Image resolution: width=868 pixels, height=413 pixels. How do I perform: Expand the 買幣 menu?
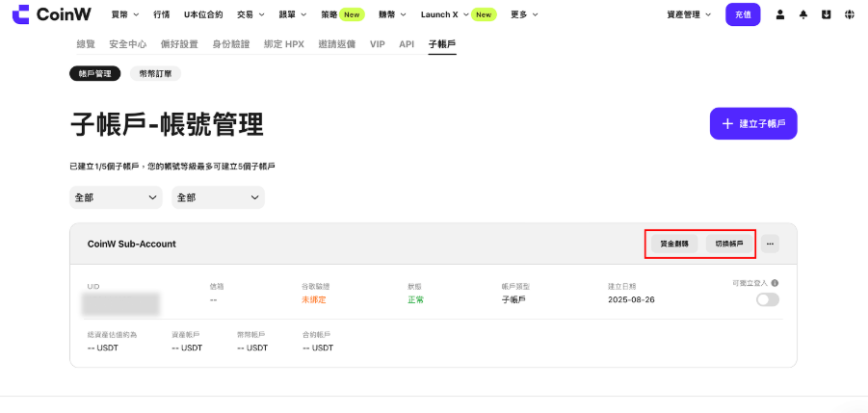124,15
